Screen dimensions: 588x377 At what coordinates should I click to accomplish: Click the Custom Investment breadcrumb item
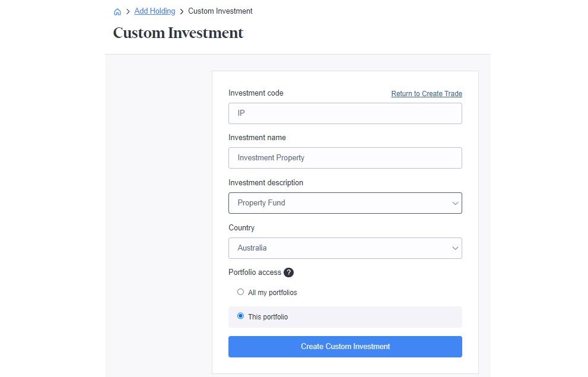[x=220, y=11]
